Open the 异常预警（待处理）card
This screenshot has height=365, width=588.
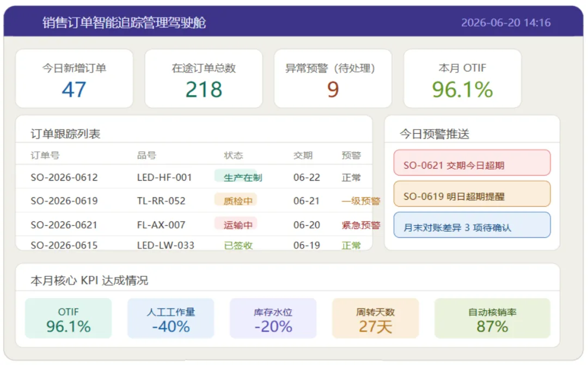tap(333, 79)
